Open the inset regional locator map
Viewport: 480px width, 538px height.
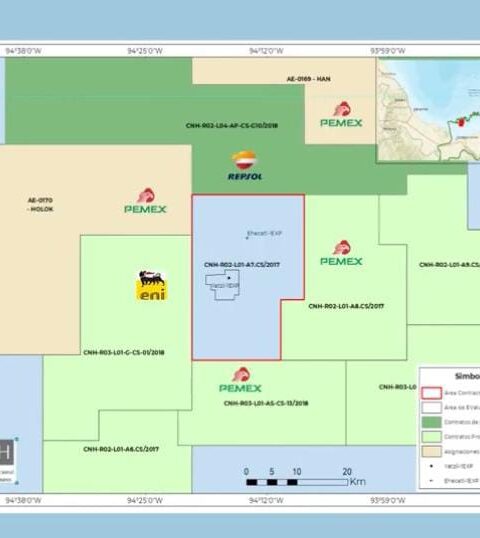[428, 110]
